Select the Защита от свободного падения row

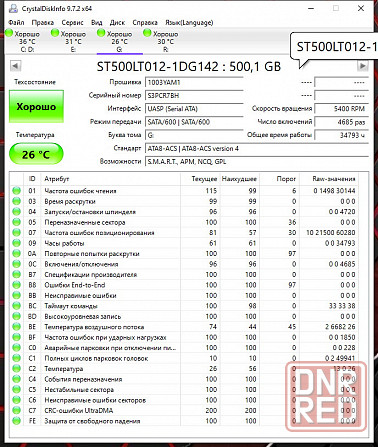pyautogui.click(x=185, y=421)
